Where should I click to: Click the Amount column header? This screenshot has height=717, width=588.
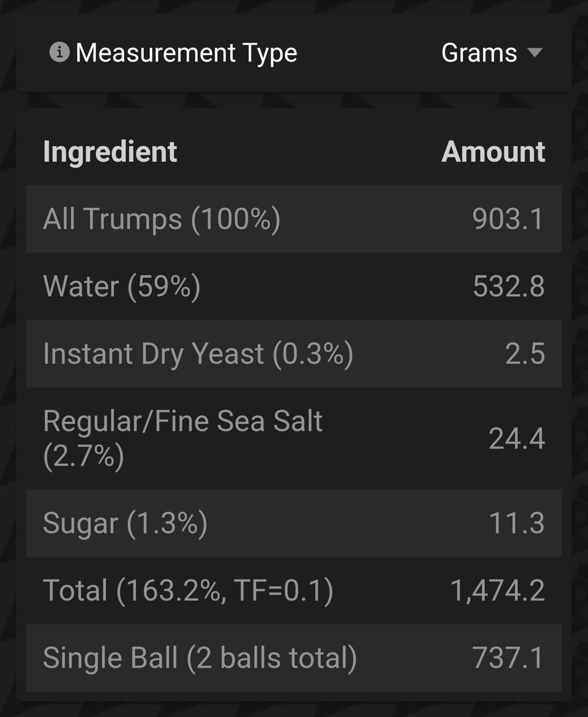coord(493,151)
